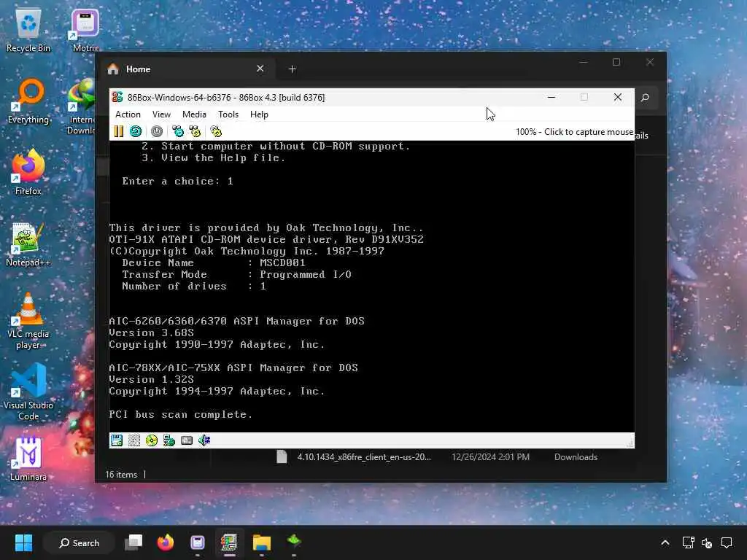Click the 86Box title bar app icon

(117, 97)
